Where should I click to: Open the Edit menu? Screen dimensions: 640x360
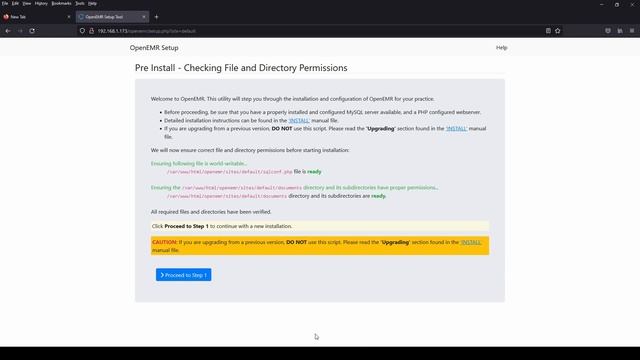(15, 3)
